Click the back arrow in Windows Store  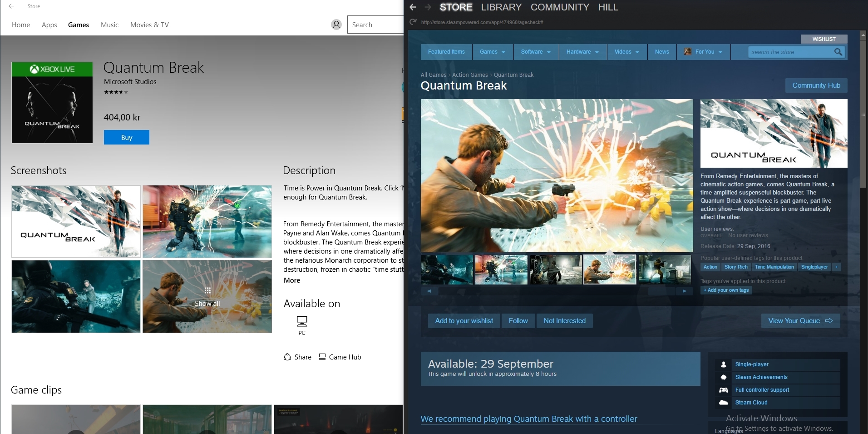pos(11,6)
